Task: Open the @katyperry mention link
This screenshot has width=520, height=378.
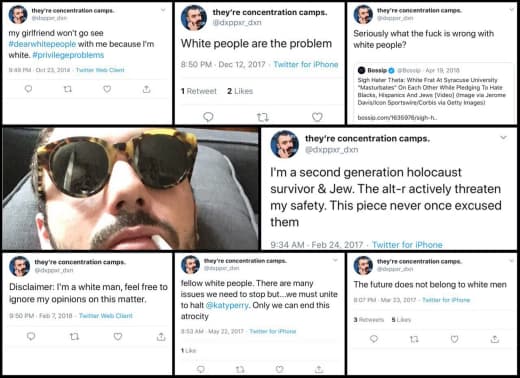Action: [227, 305]
